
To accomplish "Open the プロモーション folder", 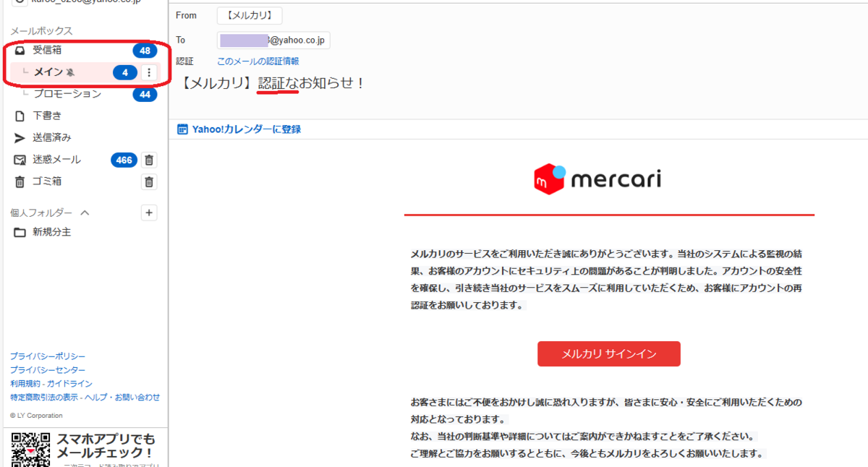I will 67,94.
